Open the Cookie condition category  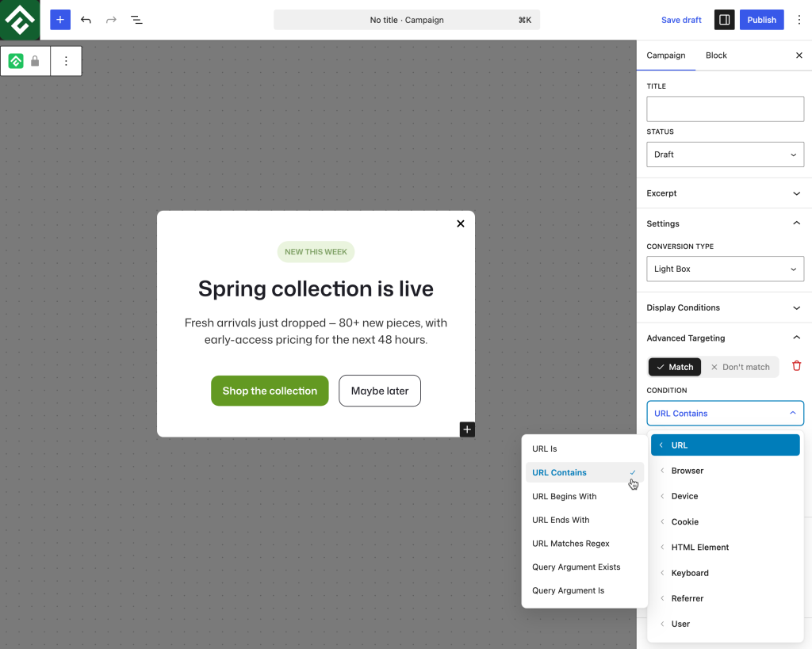tap(725, 521)
